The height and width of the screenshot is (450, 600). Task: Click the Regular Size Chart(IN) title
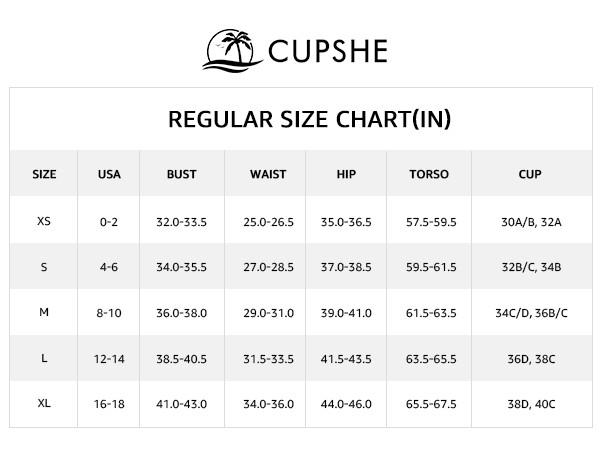[x=310, y=120]
